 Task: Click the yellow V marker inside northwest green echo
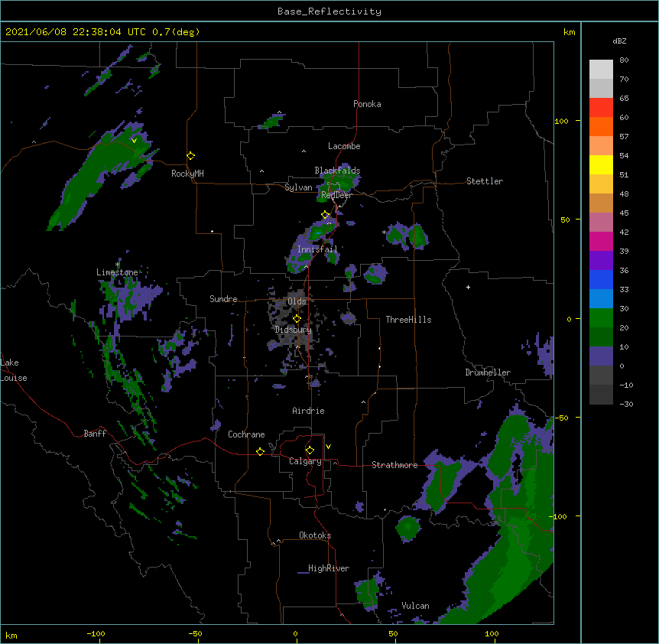coord(134,141)
